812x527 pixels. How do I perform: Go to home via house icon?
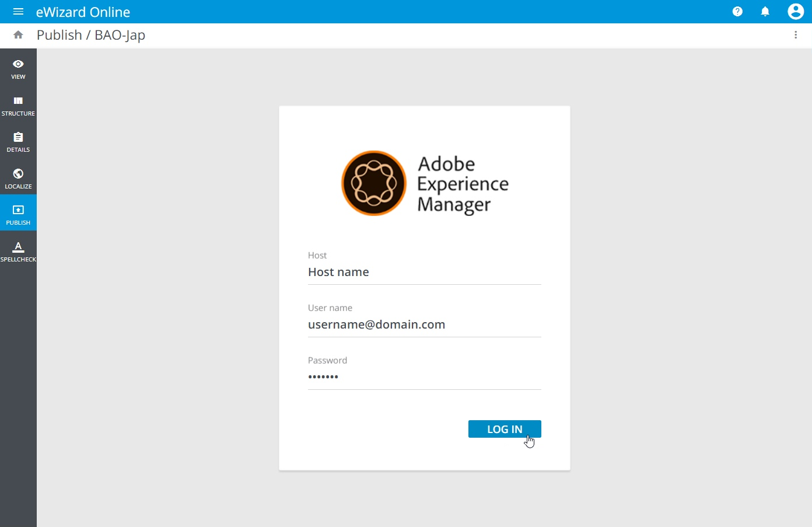point(18,35)
